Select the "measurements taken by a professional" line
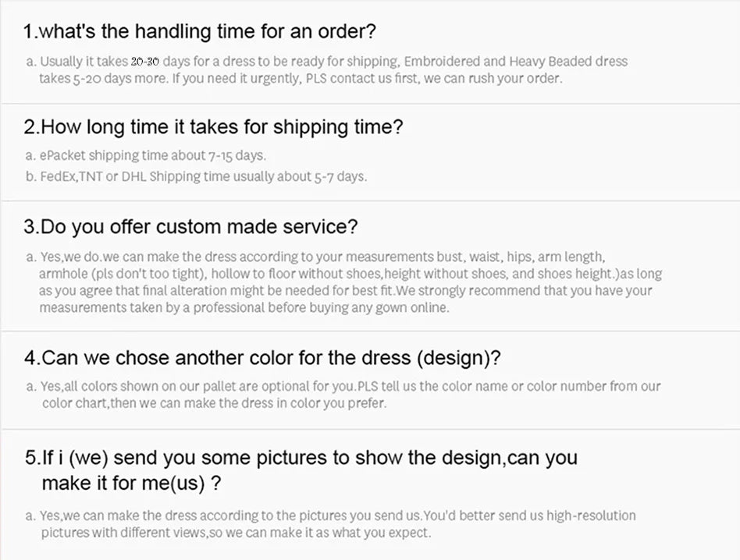Screen dimensions: 740x560 point(244,308)
